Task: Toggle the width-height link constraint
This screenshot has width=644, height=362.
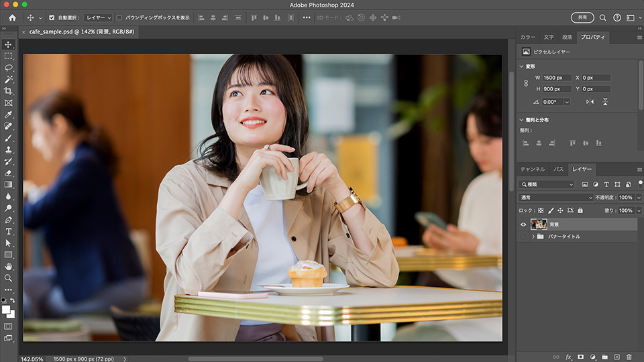Action: point(526,83)
